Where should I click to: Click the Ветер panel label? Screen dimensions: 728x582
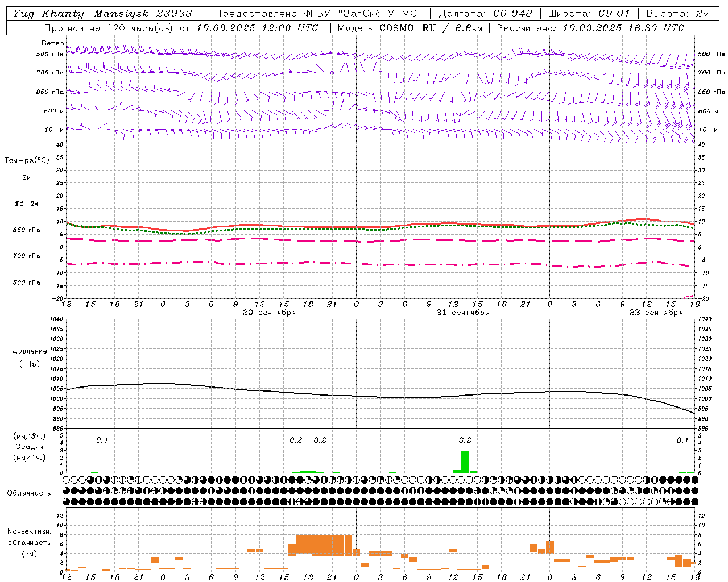coord(52,43)
